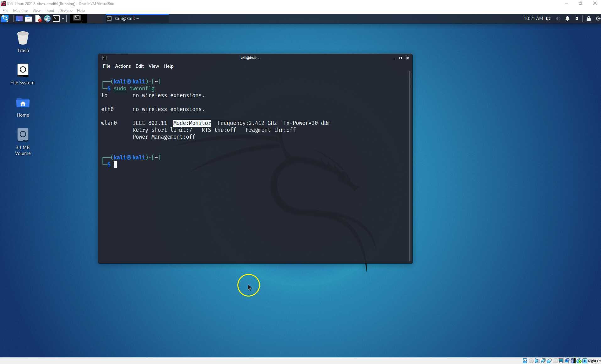Launch the terminal emulator from the panel
The image size is (601, 364).
57,19
